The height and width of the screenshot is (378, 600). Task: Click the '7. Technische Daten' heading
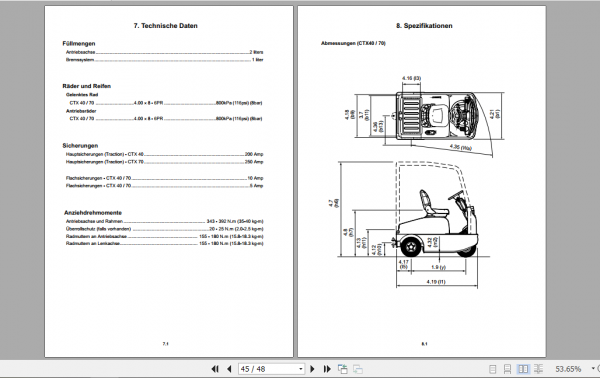pos(166,26)
